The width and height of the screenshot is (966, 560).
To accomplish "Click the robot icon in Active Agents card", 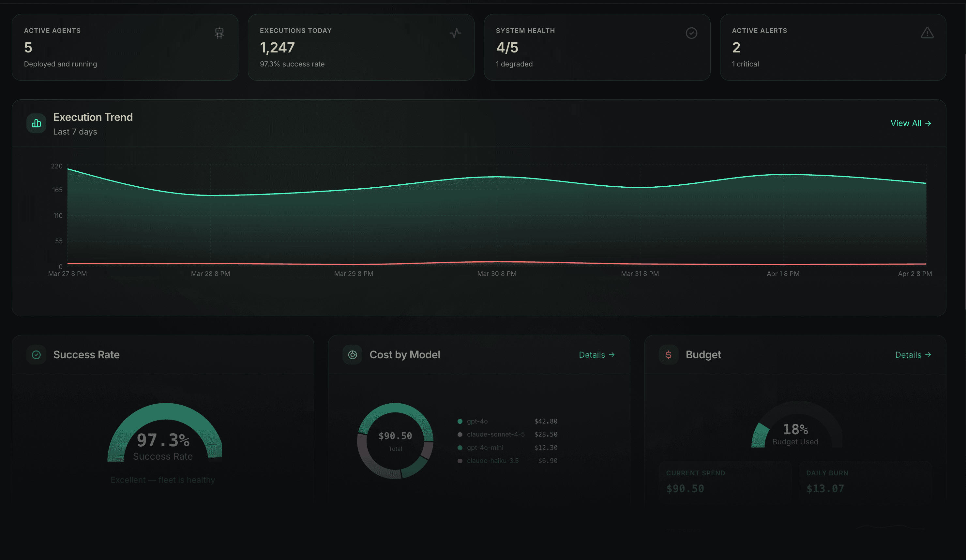I will click(219, 33).
